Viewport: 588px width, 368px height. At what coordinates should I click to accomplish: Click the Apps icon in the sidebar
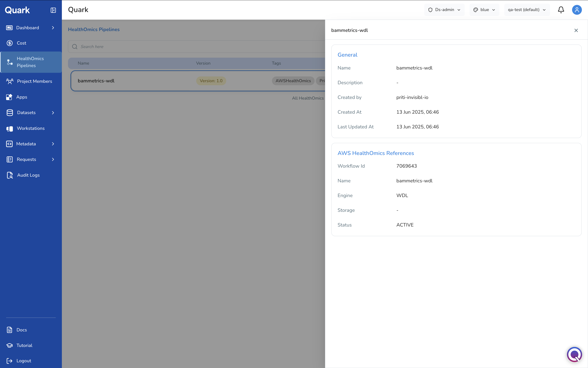(9, 97)
